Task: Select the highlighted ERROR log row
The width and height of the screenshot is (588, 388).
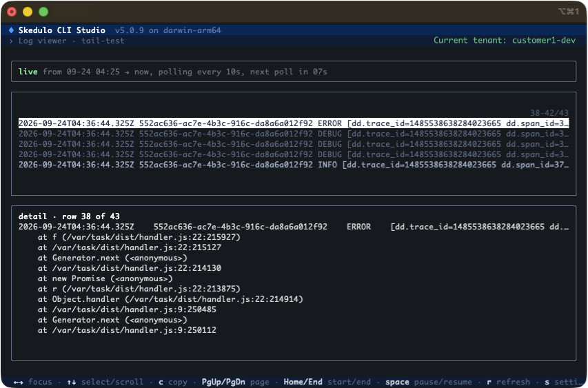Action: tap(294, 123)
